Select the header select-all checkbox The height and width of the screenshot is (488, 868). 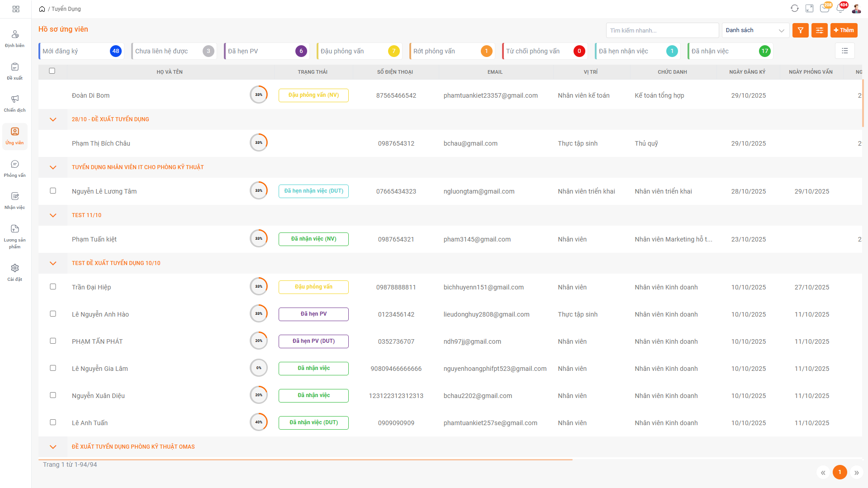click(x=52, y=71)
